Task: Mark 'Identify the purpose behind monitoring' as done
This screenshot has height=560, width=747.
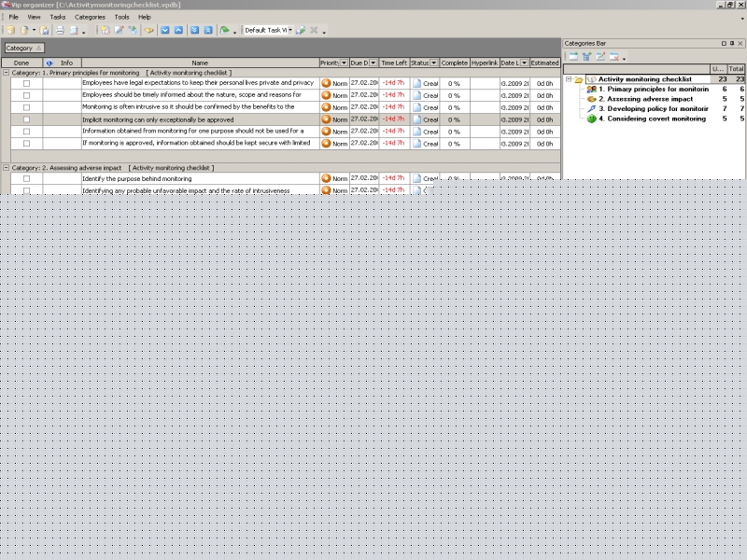Action: (x=26, y=178)
